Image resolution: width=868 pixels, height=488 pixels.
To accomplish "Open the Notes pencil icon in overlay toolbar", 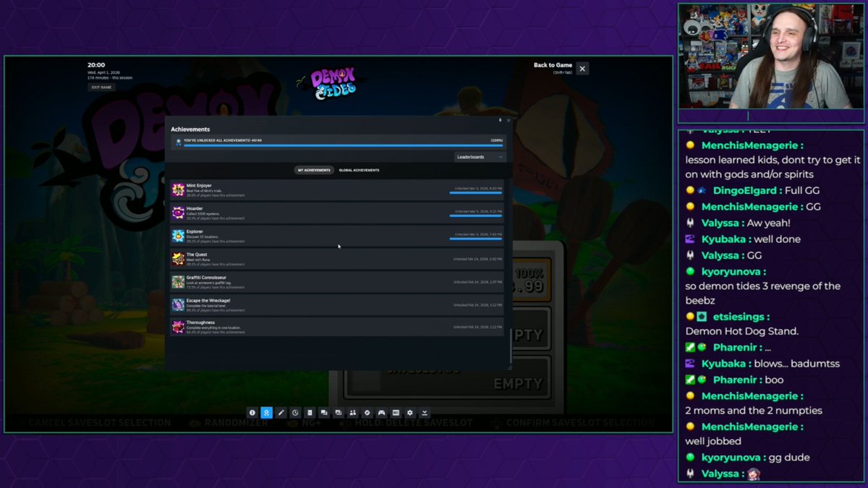I will coord(281,413).
